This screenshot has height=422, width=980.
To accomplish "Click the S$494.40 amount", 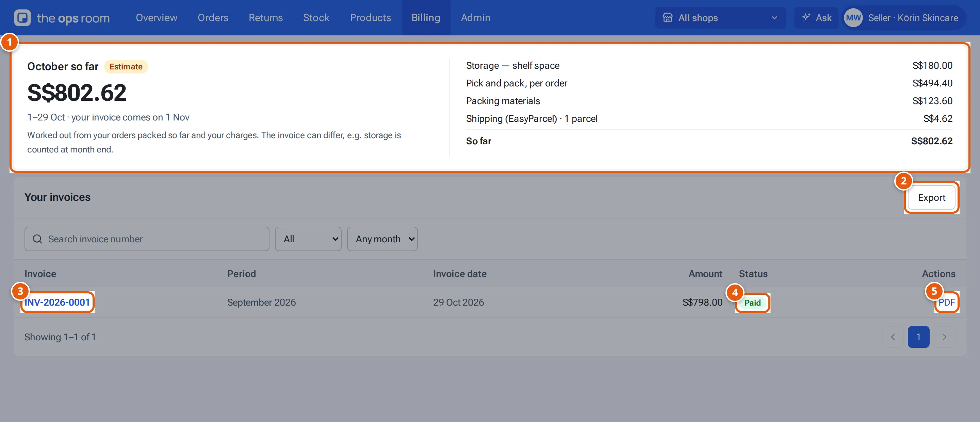I will (932, 83).
